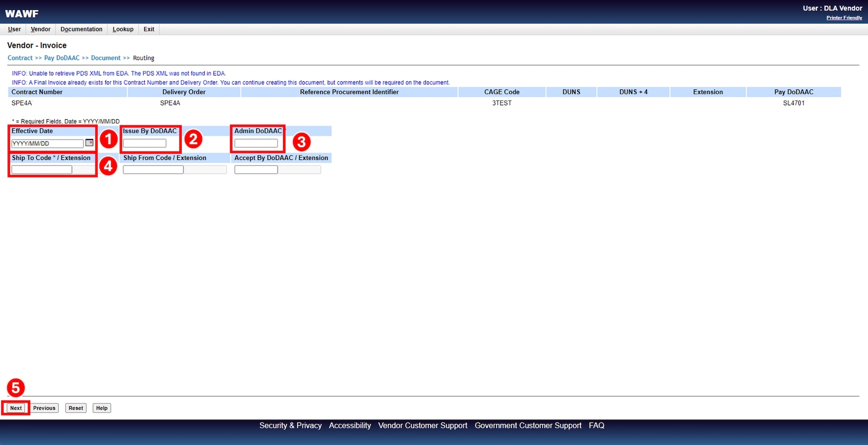Image resolution: width=868 pixels, height=445 pixels.
Task: Open Accessibility footer link
Action: click(x=350, y=426)
